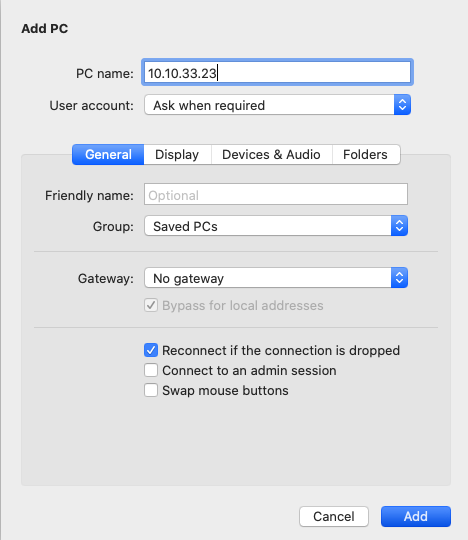This screenshot has width=468, height=540.
Task: Select the General tab
Action: (108, 155)
